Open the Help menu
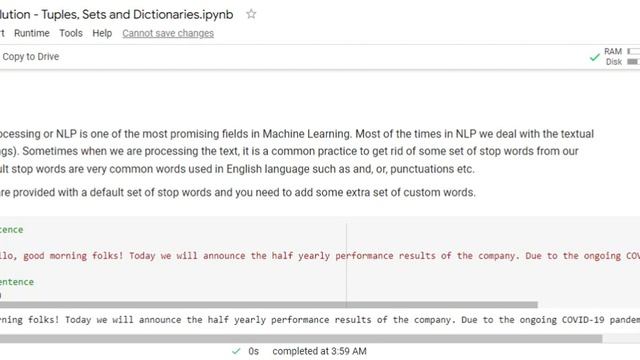Image resolution: width=640 pixels, height=360 pixels. 102,33
